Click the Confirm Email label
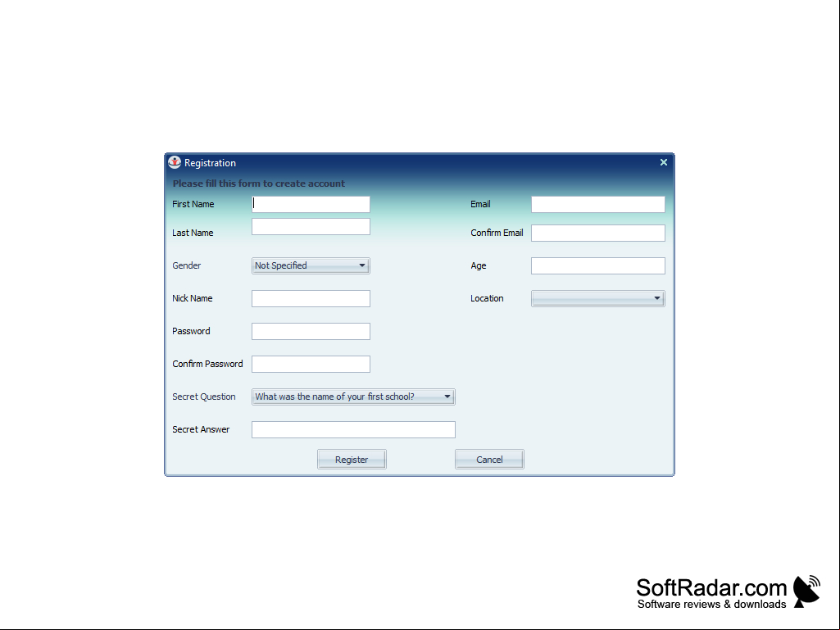The image size is (840, 630). click(x=497, y=233)
